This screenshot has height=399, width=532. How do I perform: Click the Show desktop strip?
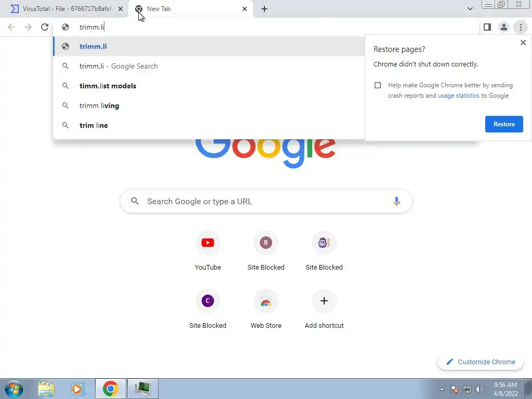pyautogui.click(x=528, y=389)
